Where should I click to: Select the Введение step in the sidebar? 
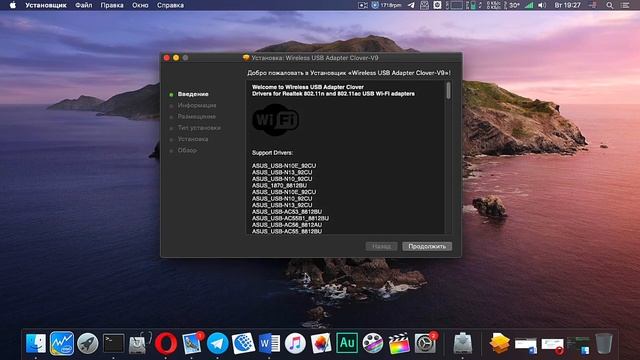point(193,94)
